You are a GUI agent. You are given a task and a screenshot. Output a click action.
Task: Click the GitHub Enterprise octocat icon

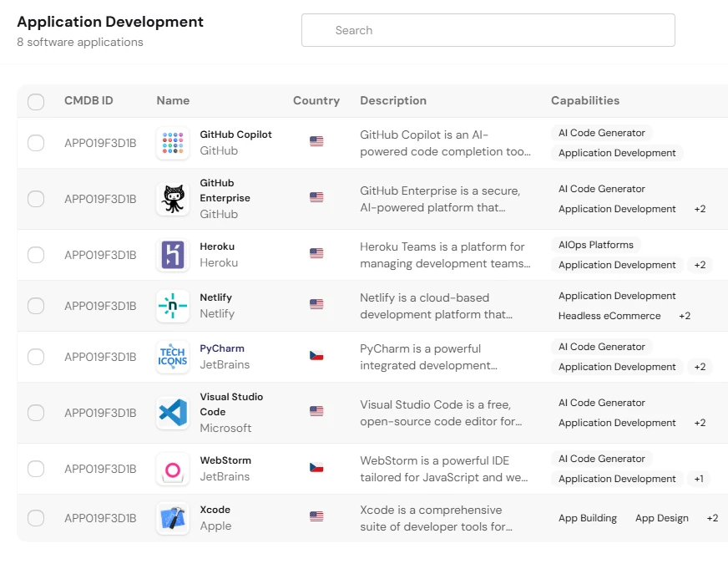(x=173, y=199)
